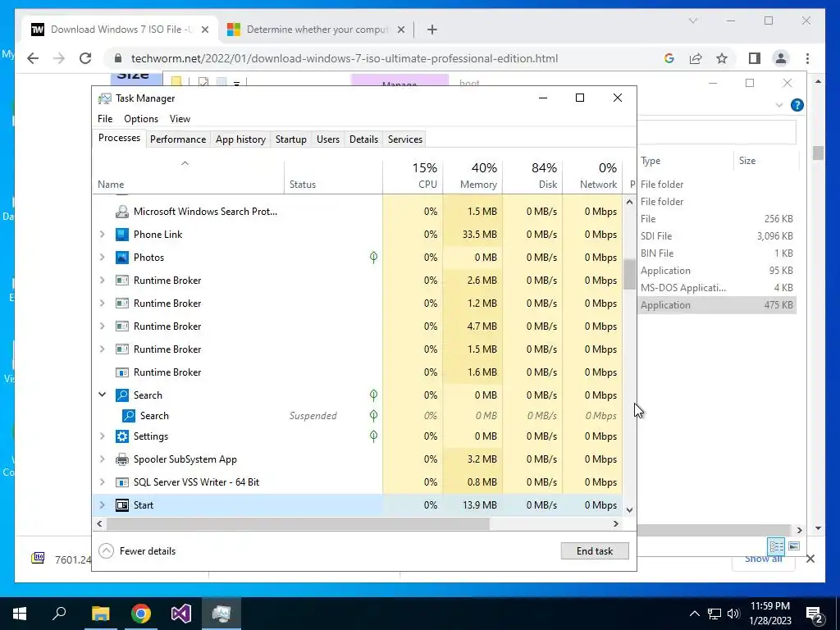Image resolution: width=840 pixels, height=630 pixels.
Task: Sort processes by CPU column
Action: click(x=413, y=176)
